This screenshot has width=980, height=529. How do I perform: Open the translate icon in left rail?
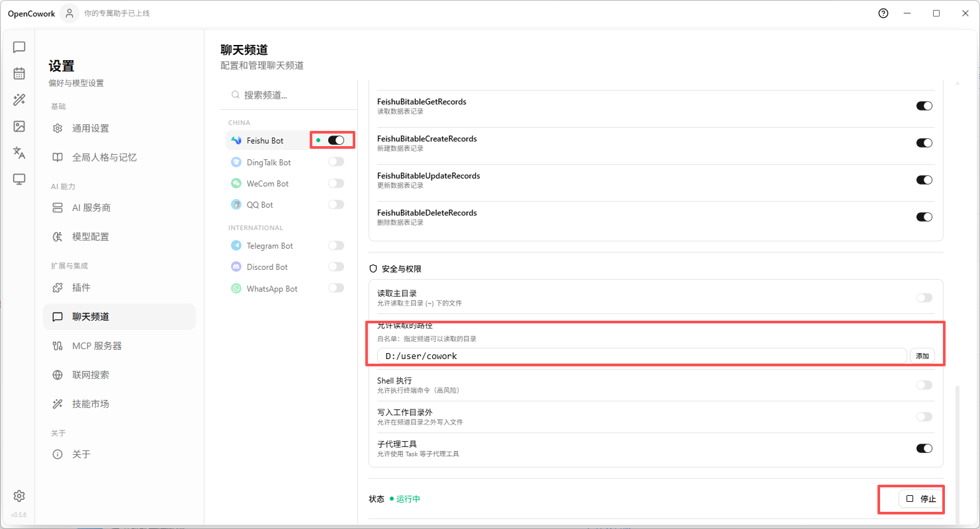(x=19, y=153)
